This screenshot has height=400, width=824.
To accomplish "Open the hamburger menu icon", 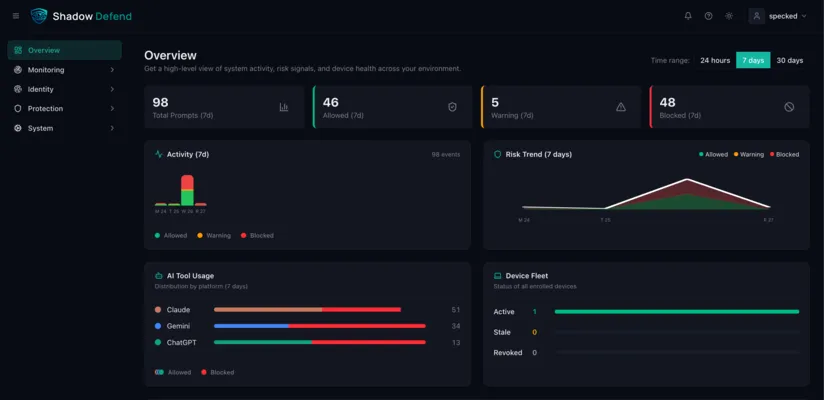I will coord(16,16).
